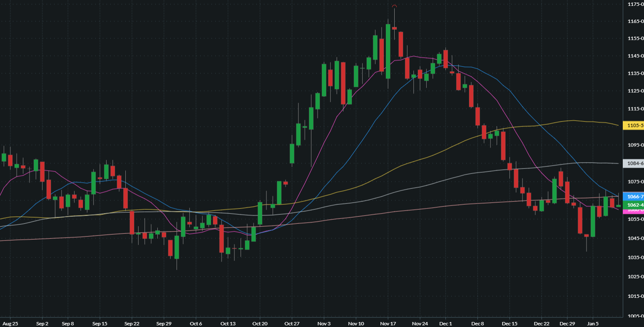Click the Aug 25 date on the time axis

pos(10,323)
